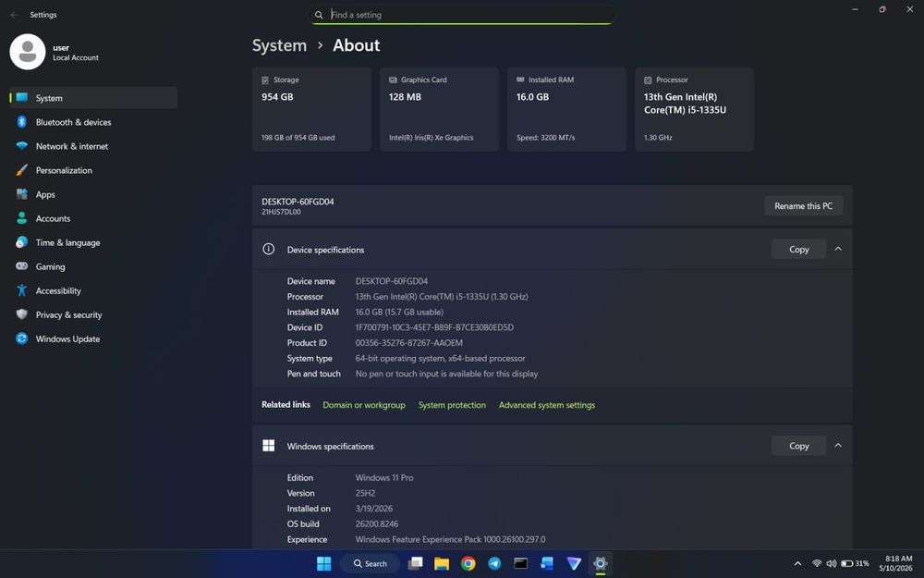This screenshot has height=578, width=924.
Task: Click the user profile avatar
Action: coord(27,52)
